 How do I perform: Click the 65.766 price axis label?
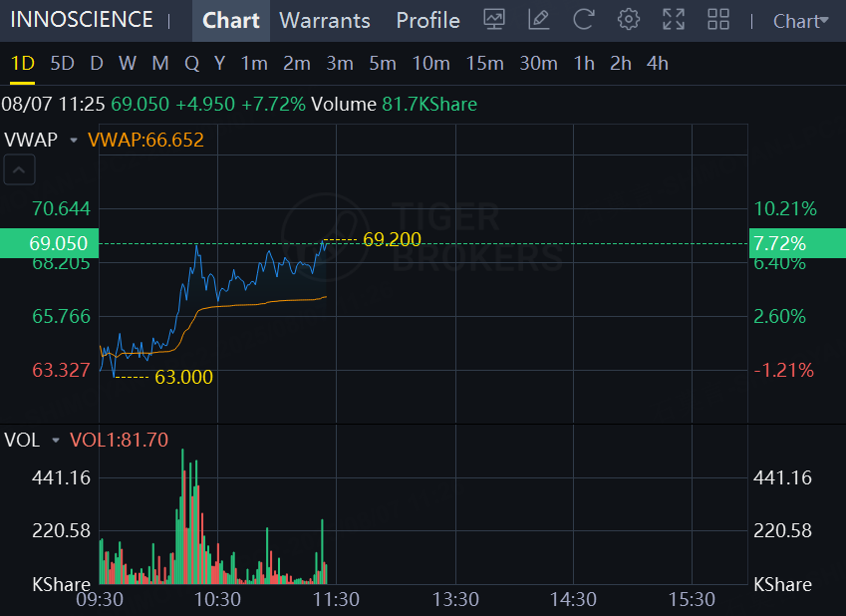pos(61,316)
